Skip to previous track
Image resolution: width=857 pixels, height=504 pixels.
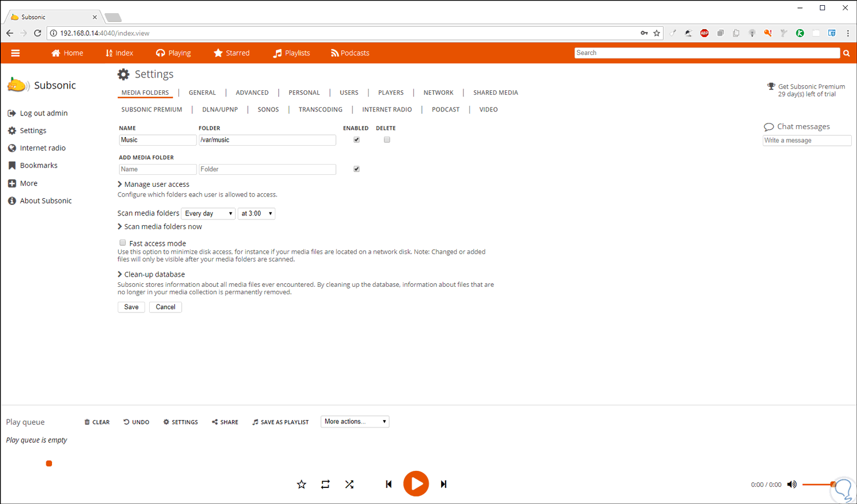tap(389, 485)
